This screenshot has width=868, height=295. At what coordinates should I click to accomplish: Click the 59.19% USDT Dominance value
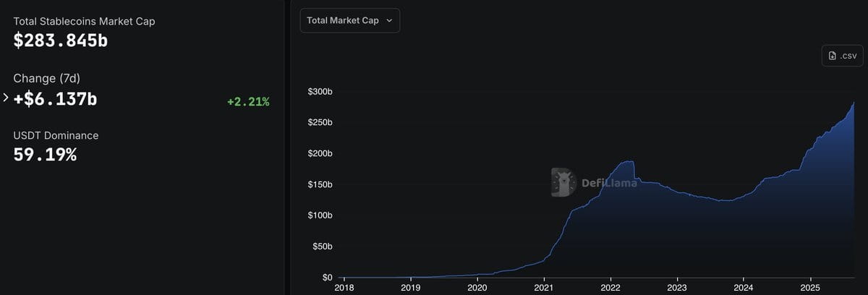45,154
